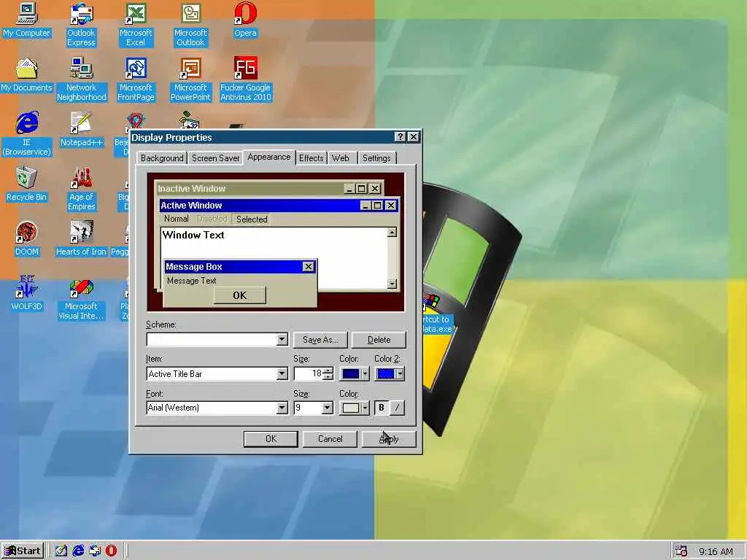Click the preview Active Window title bar
Image resolution: width=747 pixels, height=560 pixels.
pyautogui.click(x=279, y=205)
